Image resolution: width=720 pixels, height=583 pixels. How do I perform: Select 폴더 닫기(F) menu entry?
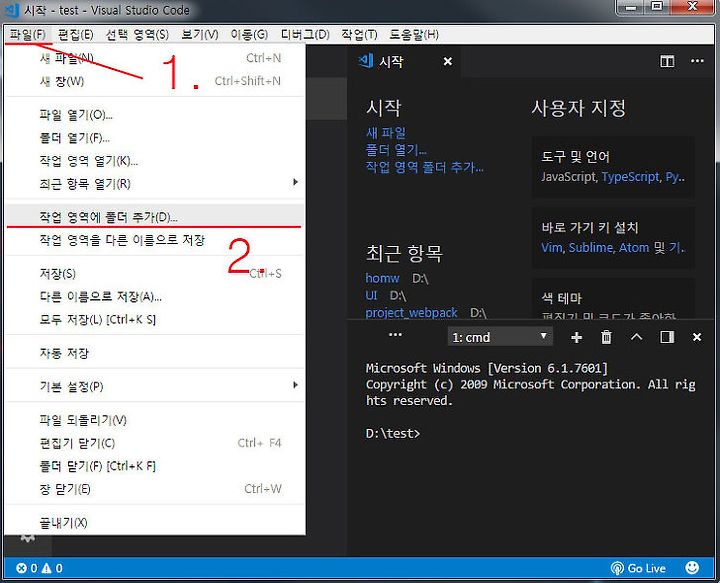[x=155, y=466]
